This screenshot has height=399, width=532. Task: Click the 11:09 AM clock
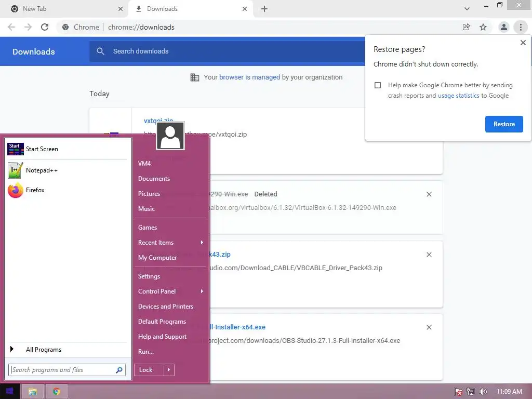(x=509, y=392)
